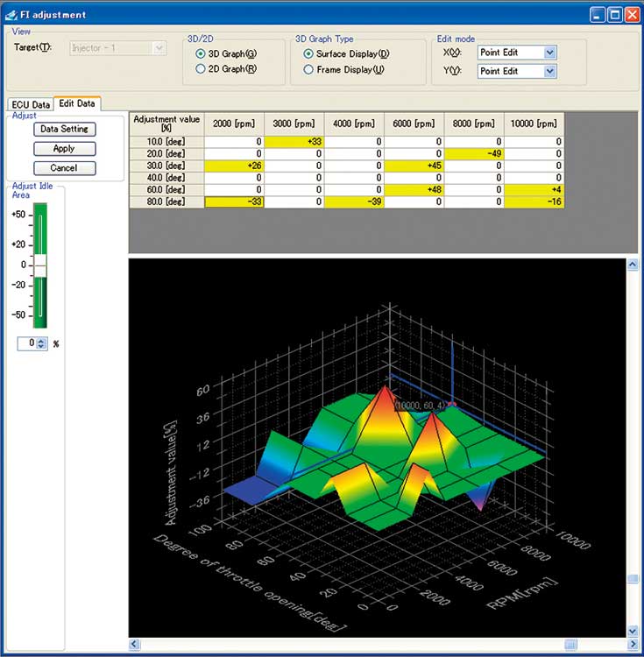Select the 2D Graph radio option
This screenshot has height=657, width=644.
(x=201, y=68)
